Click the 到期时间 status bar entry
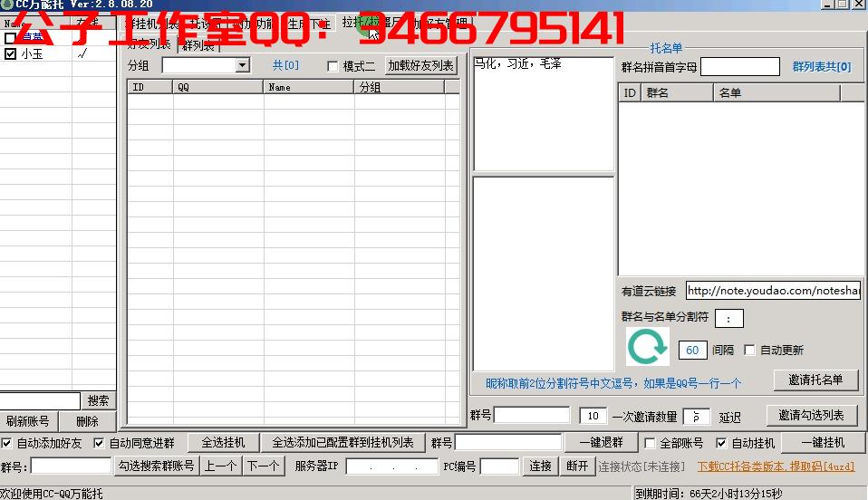Screen dimensions: 868x500 coord(709,494)
